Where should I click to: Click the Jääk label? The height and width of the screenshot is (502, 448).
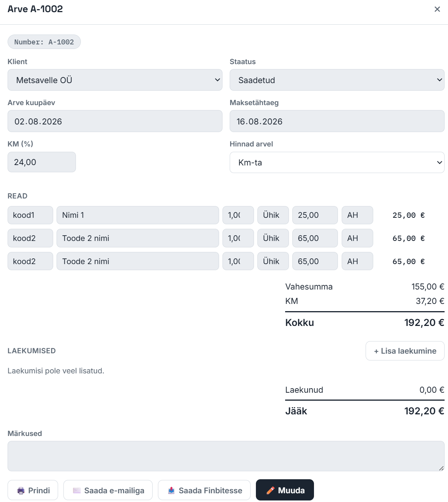coord(296,411)
